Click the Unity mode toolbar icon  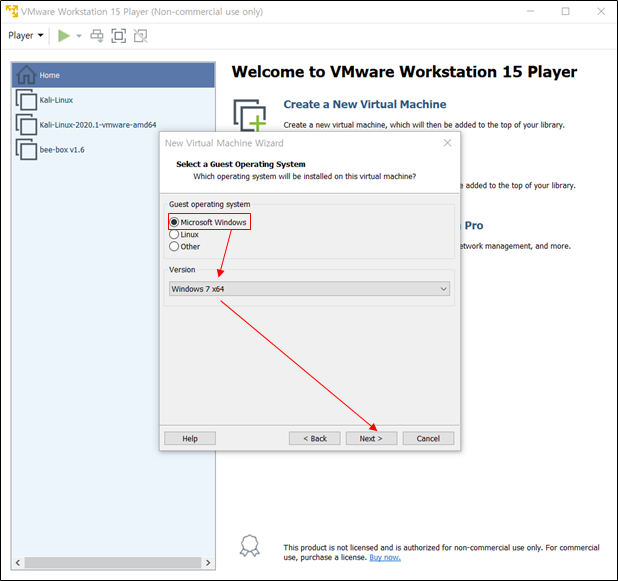pos(140,36)
